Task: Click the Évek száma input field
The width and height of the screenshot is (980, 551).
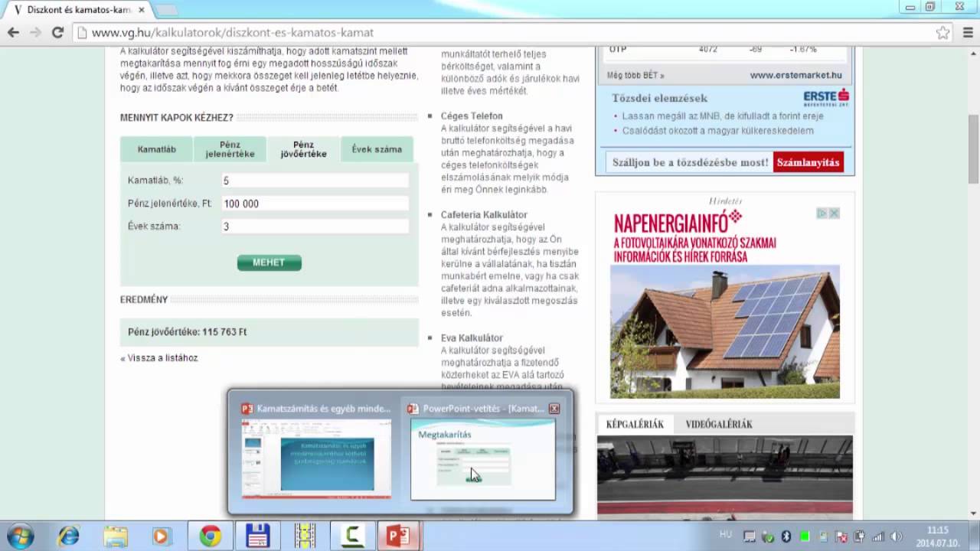Action: click(315, 227)
